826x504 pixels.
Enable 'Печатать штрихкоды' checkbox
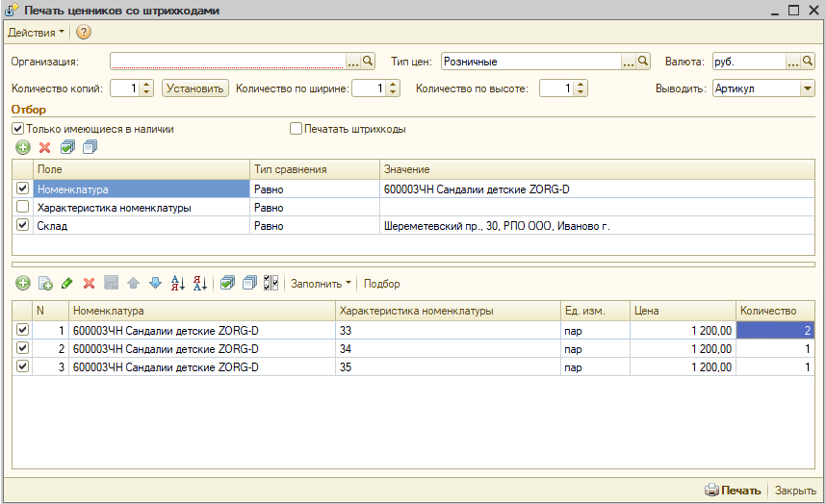coord(297,128)
